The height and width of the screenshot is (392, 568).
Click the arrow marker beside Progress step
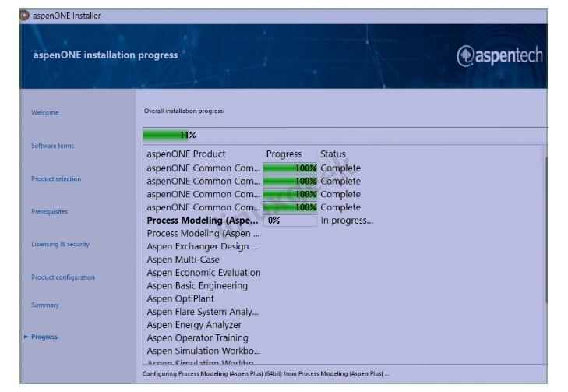(x=26, y=337)
